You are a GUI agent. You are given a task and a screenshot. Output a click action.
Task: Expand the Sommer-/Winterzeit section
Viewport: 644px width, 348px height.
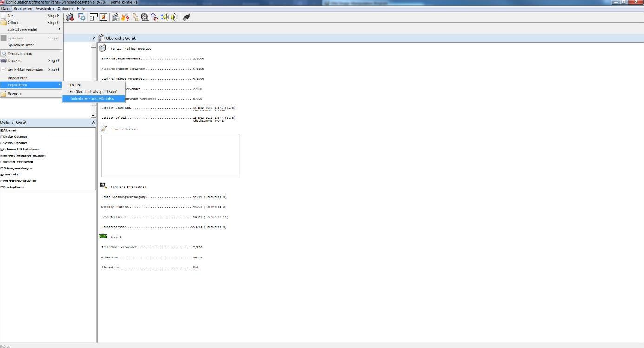coord(2,162)
